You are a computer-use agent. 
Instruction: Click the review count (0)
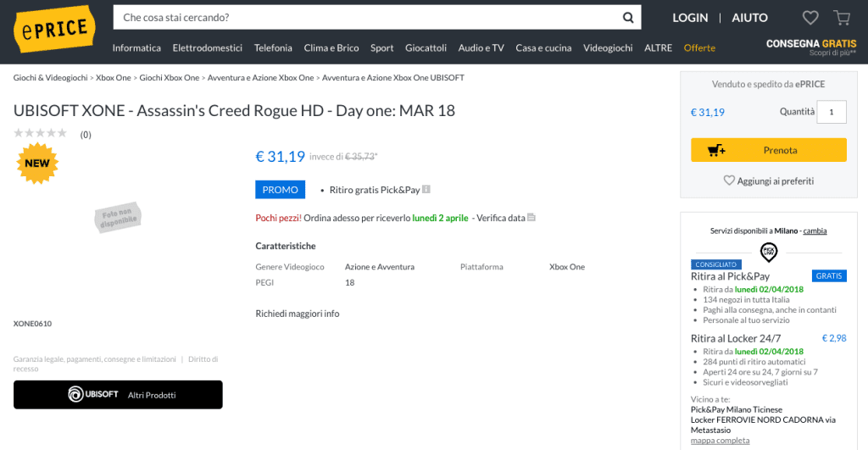click(86, 135)
